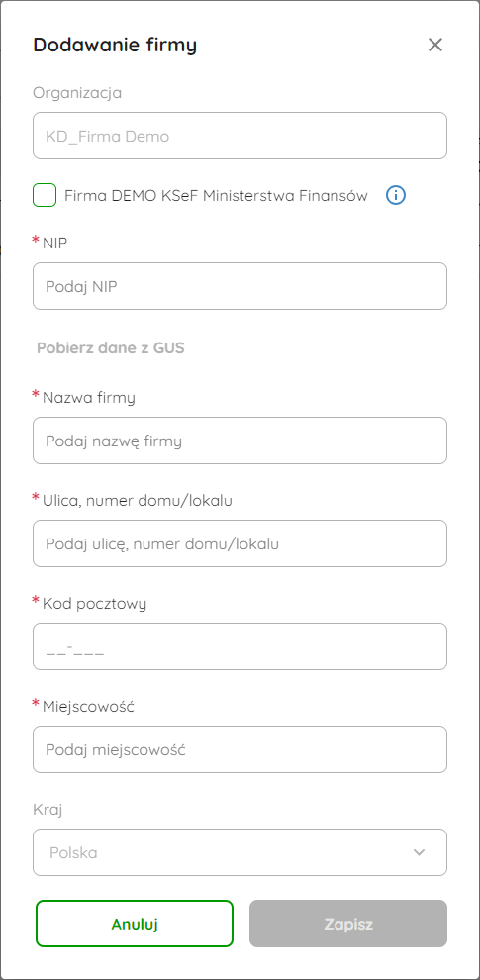Click the Dodawanie firmy dialog title
480x980 pixels.
[x=115, y=45]
